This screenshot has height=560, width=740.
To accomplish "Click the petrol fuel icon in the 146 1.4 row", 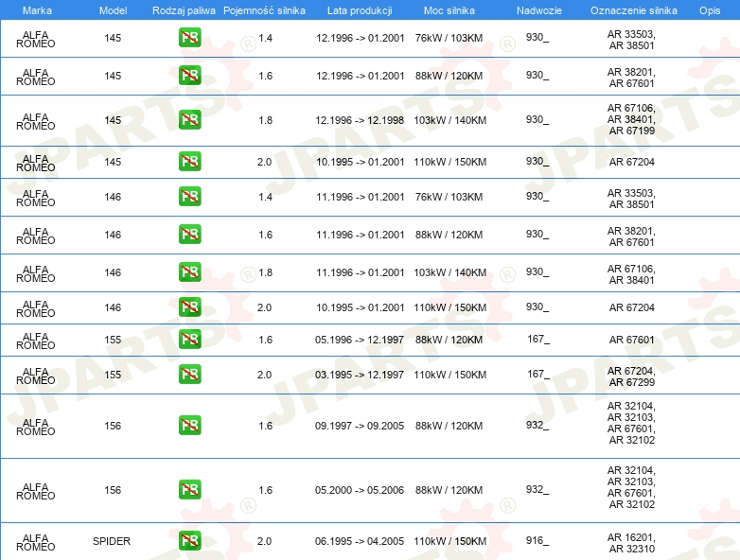I will (x=189, y=196).
